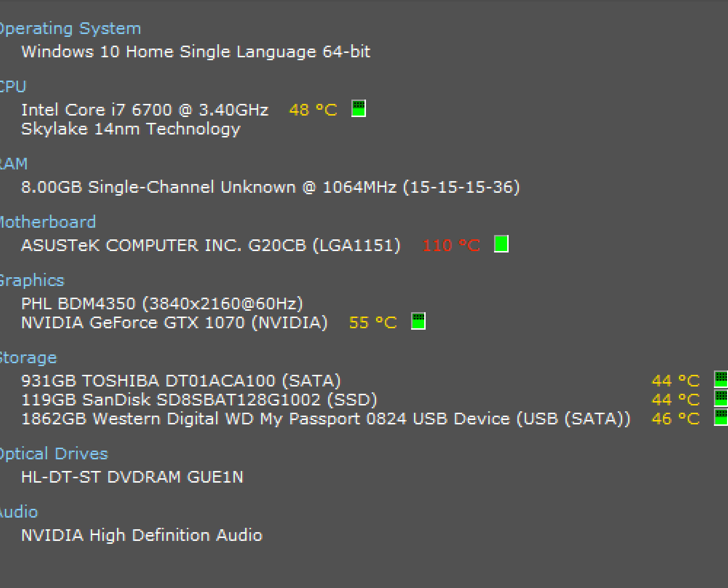The image size is (728, 588).
Task: Click the 48 °C CPU temperature reading
Action: click(x=313, y=110)
